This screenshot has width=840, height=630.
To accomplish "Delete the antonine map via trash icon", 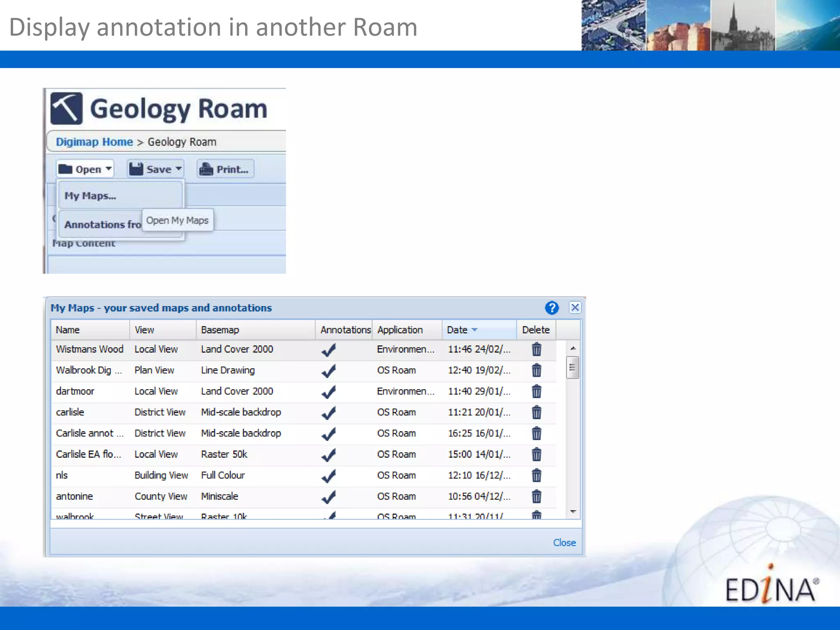I will (536, 496).
